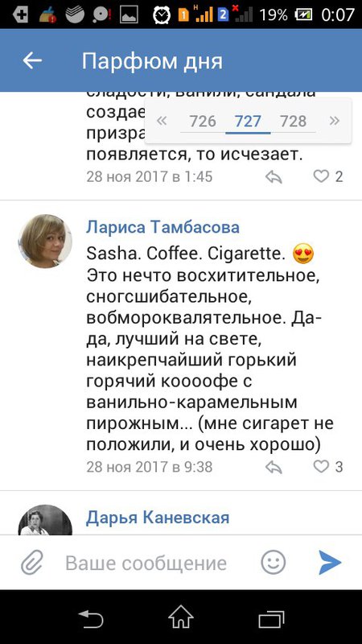Open the attachment paperclip icon
The image size is (362, 644).
[32, 562]
